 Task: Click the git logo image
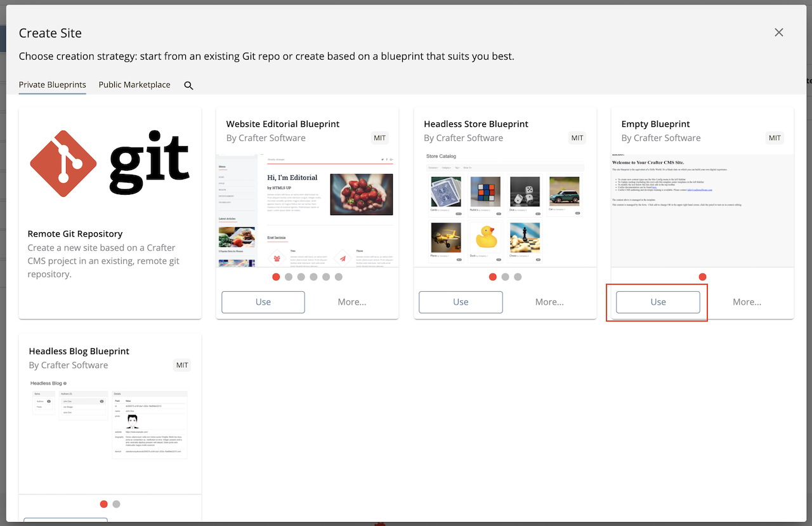pos(110,163)
